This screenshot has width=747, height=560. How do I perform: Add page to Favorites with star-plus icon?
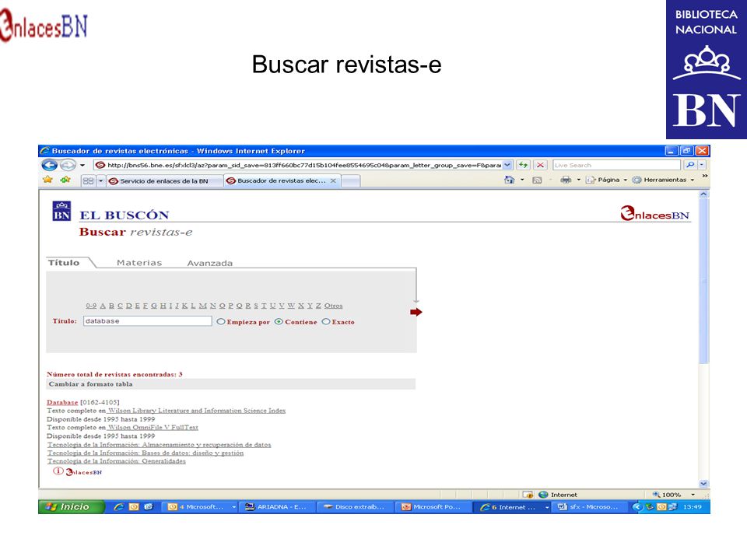point(65,180)
